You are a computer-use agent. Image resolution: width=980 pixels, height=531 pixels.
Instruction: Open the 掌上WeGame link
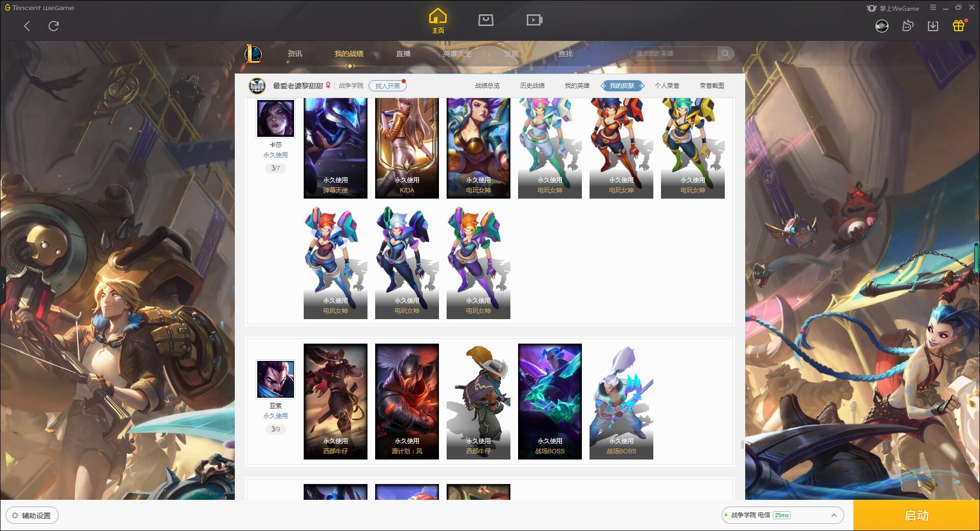(893, 8)
